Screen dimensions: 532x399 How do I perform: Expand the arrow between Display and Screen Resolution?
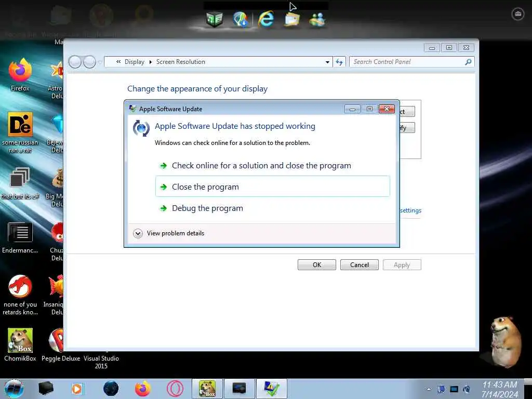click(151, 62)
